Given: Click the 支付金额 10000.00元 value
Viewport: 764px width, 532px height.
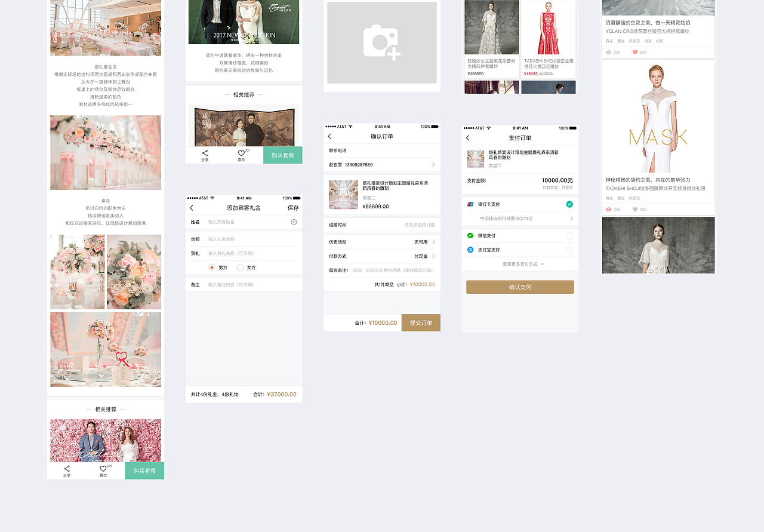Looking at the screenshot, I should coord(557,180).
